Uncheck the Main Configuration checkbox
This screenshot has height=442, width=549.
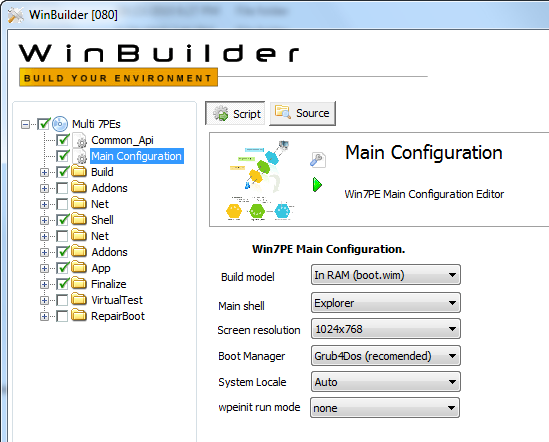tap(63, 156)
